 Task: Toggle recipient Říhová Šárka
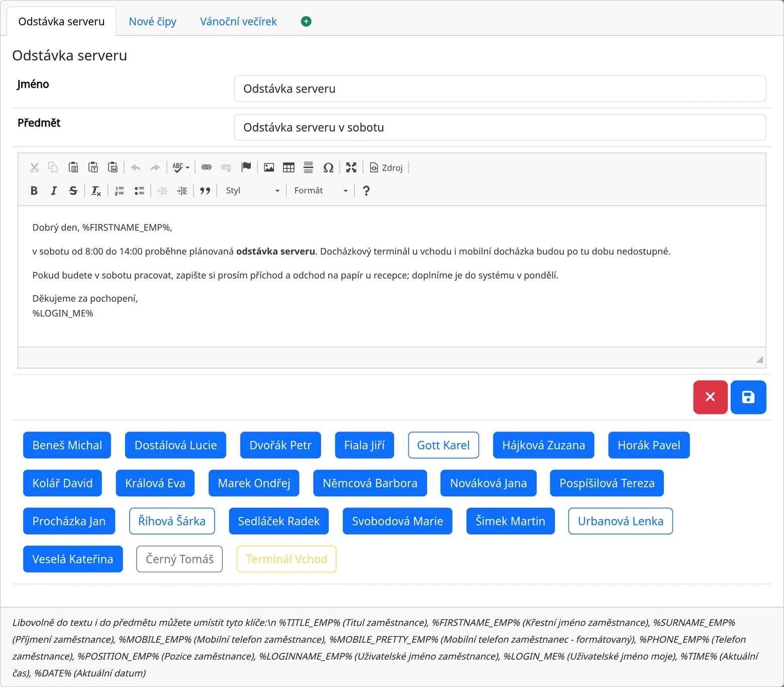click(172, 521)
